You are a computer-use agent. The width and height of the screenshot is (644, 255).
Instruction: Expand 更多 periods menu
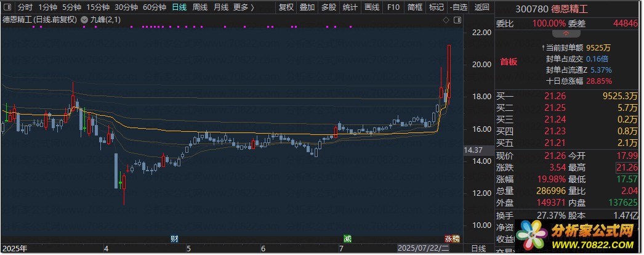[x=244, y=7]
